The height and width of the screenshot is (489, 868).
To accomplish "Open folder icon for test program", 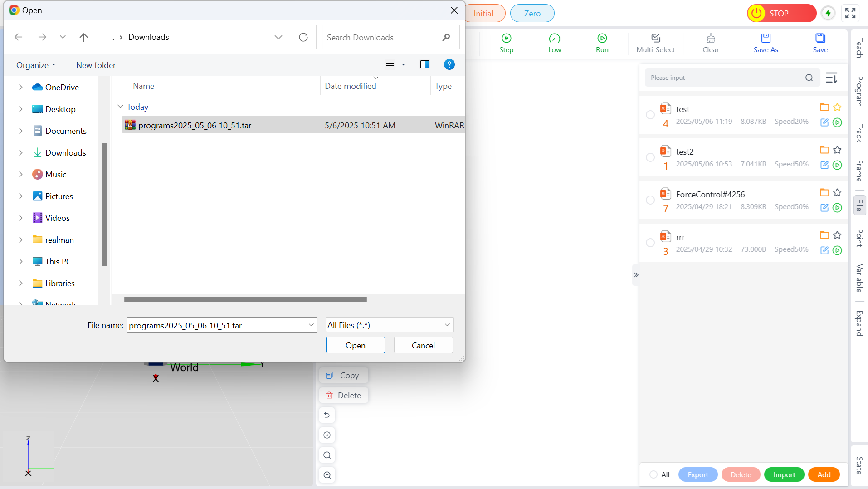I will (x=824, y=108).
